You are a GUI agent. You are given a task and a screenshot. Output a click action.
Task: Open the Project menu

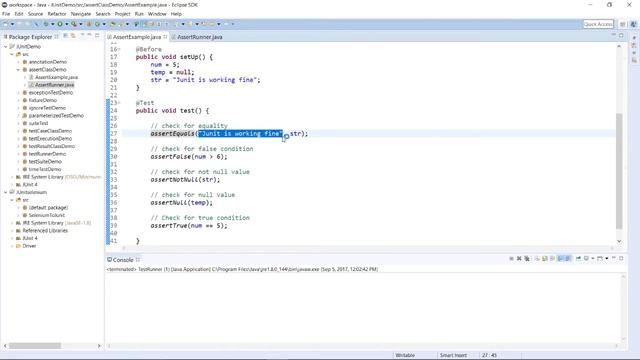click(x=122, y=14)
